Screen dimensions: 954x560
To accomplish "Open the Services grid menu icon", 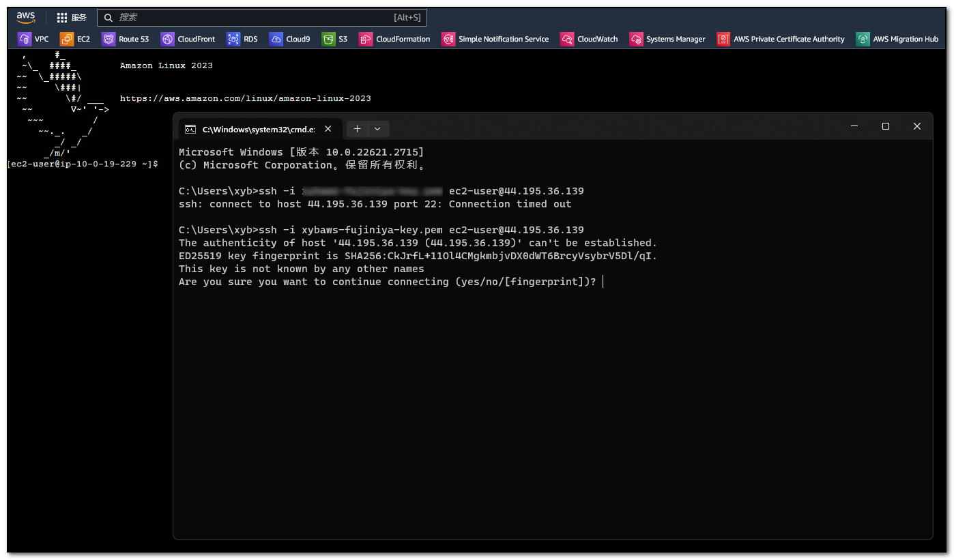I will pos(62,18).
